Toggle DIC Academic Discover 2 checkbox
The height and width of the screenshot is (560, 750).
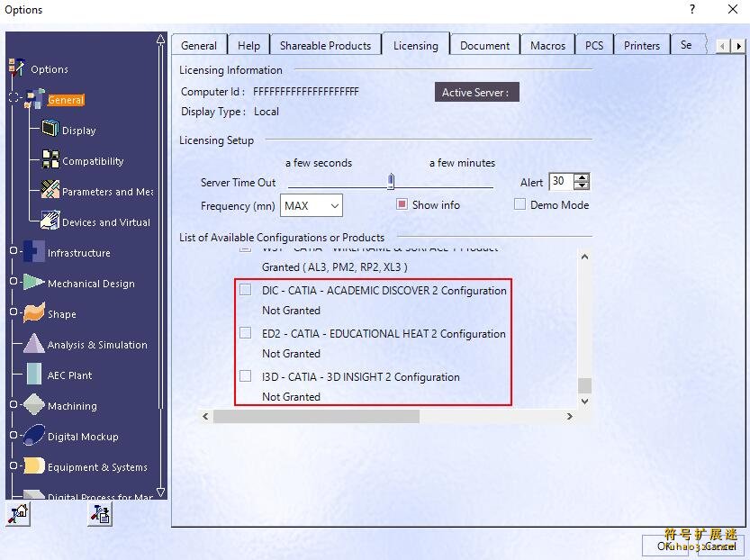point(246,290)
